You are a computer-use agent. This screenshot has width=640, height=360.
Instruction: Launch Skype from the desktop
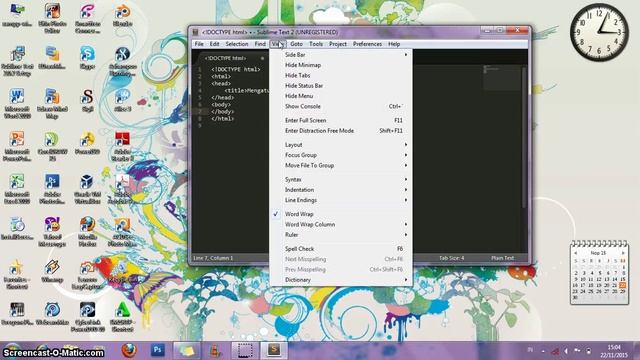87,57
